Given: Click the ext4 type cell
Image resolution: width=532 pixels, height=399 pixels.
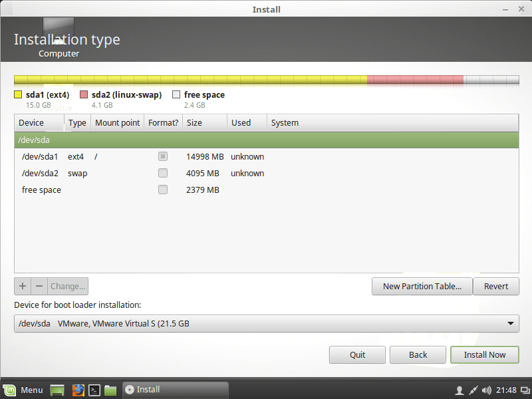Looking at the screenshot, I should [x=76, y=157].
